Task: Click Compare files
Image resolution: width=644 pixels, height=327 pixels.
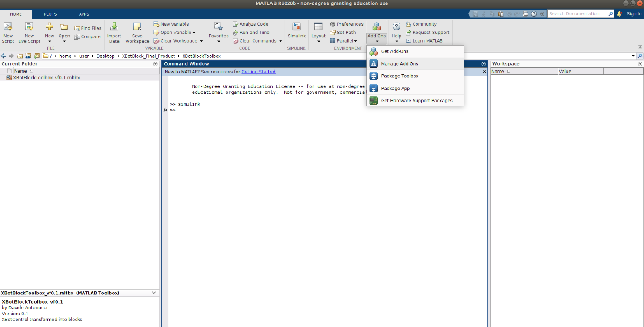Action: tap(87, 37)
